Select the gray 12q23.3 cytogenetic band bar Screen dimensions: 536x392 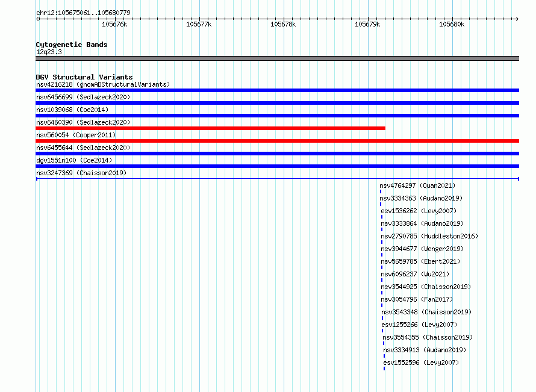click(x=277, y=58)
